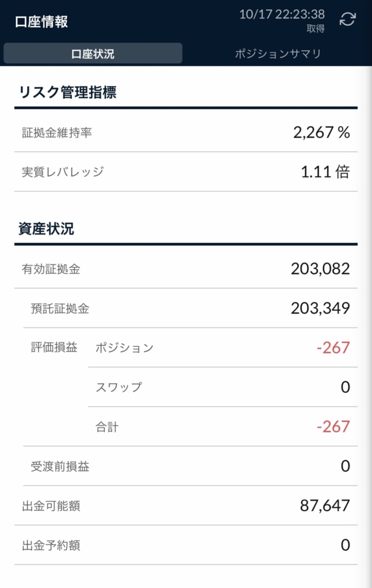Tap the 1.11 倍 leverage value
Viewport: 372px width, 588px height.
click(x=325, y=172)
